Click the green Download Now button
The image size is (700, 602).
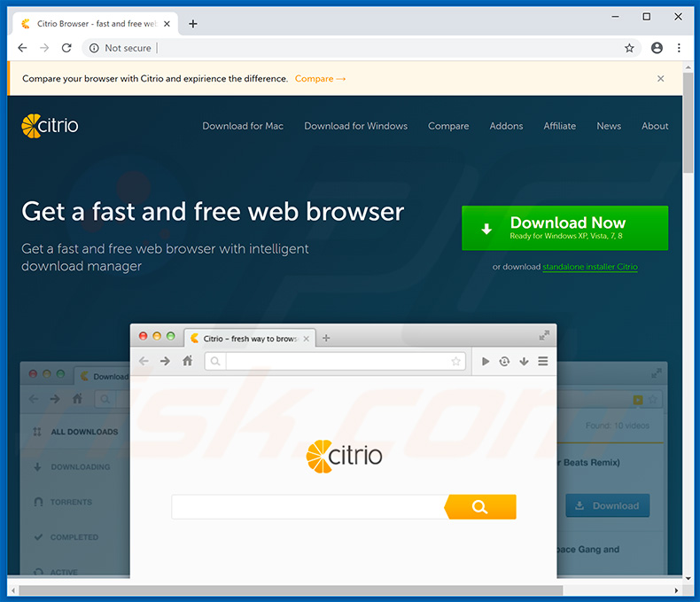coord(564,228)
